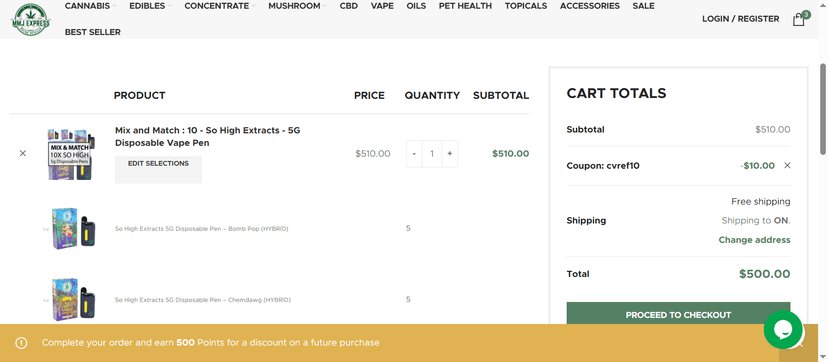828x362 pixels.
Task: Open the shopping cart bag icon
Action: click(x=798, y=20)
